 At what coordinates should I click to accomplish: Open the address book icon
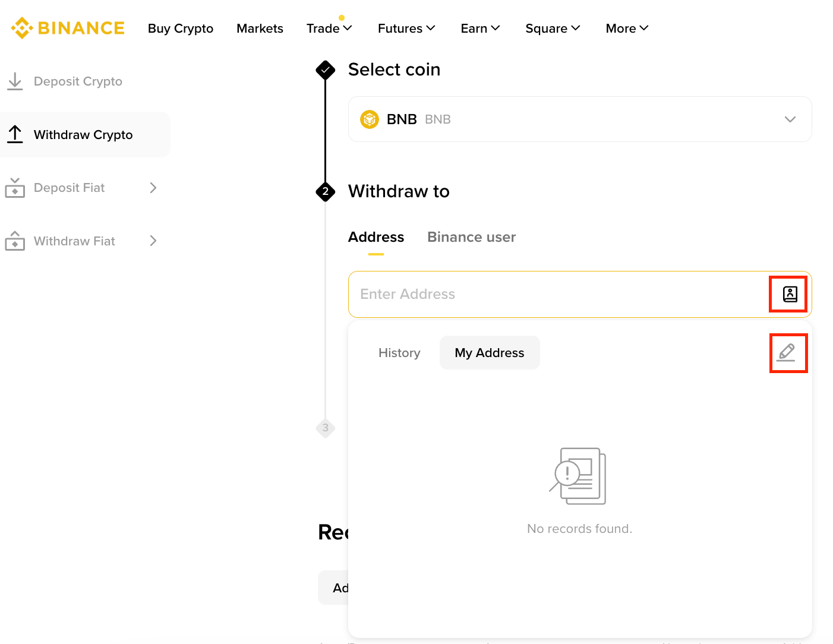pyautogui.click(x=790, y=294)
